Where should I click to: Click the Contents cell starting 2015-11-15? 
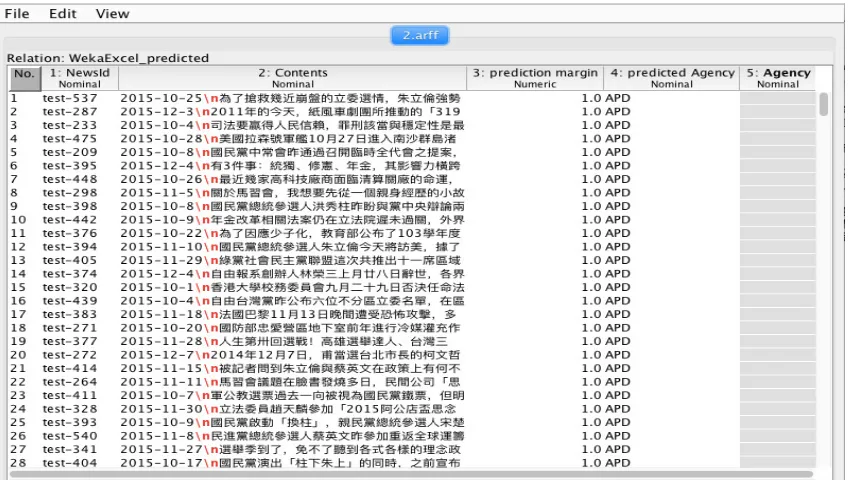293,369
